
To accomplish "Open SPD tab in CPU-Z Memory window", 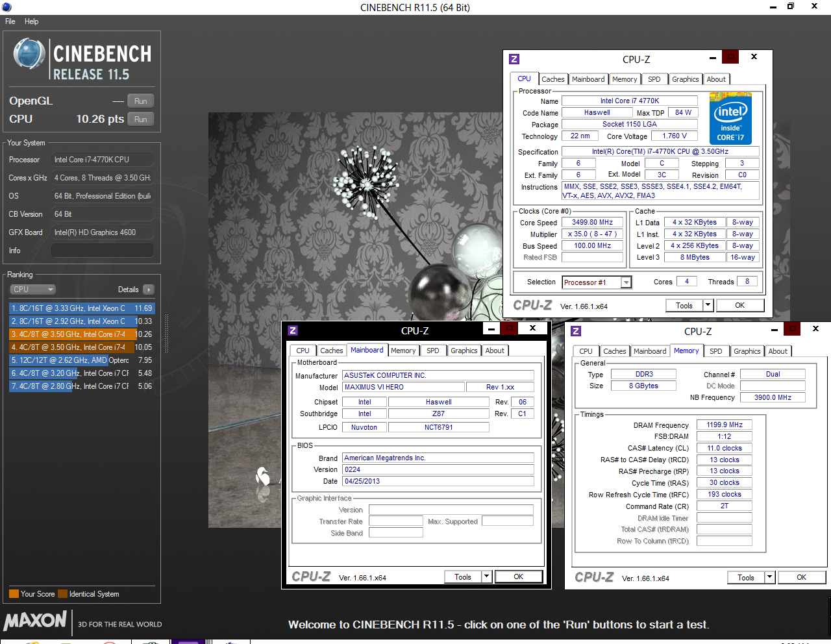I will pyautogui.click(x=716, y=351).
